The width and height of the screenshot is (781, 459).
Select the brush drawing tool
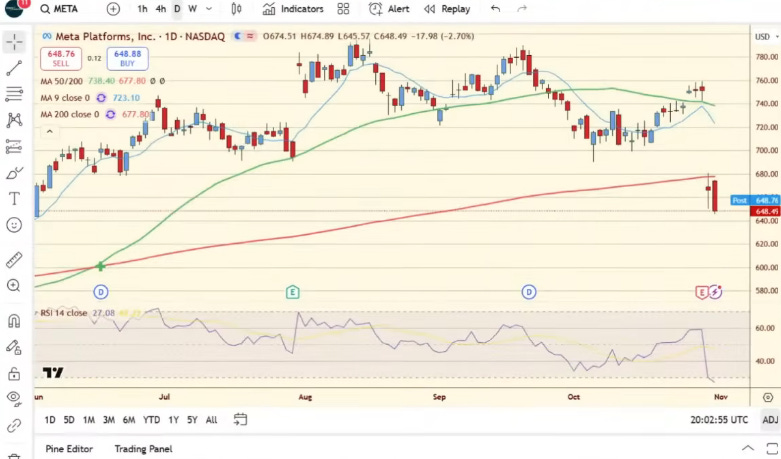point(14,173)
